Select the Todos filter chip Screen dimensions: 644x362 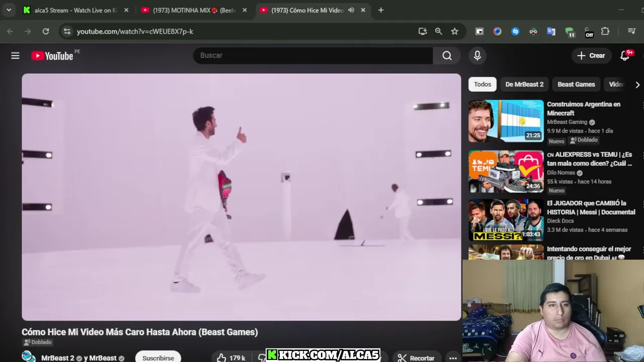click(482, 84)
